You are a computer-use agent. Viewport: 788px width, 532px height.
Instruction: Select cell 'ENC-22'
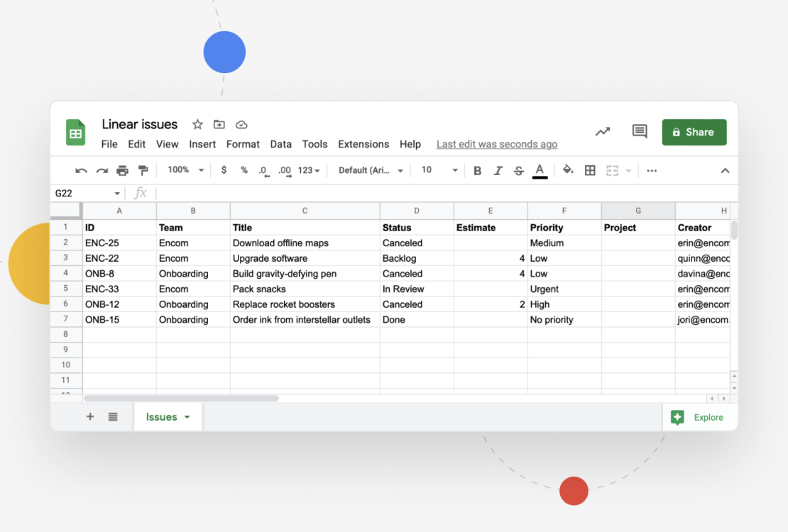(x=119, y=258)
